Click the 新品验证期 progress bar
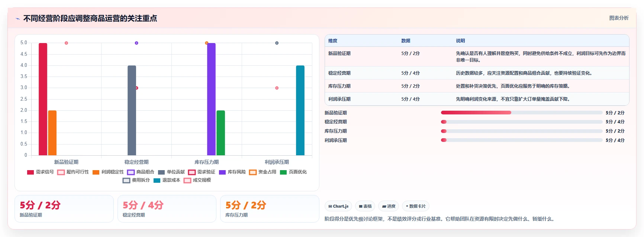 tap(522, 113)
